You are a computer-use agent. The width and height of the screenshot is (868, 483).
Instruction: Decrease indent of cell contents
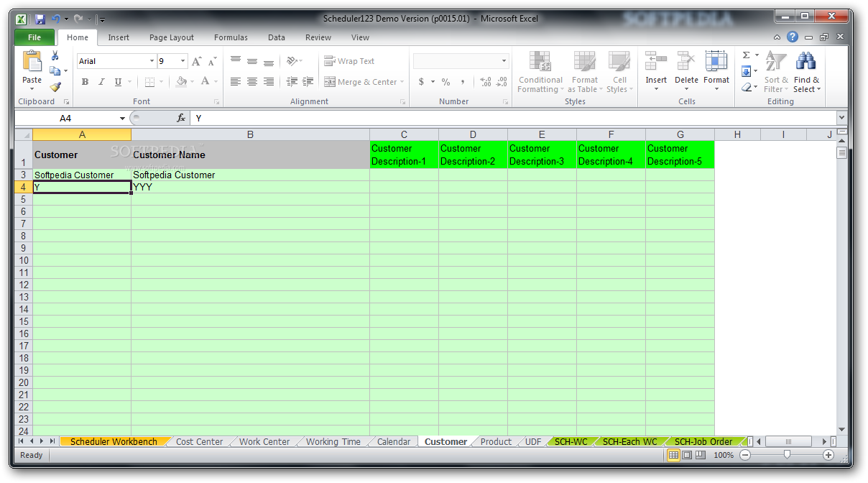292,82
